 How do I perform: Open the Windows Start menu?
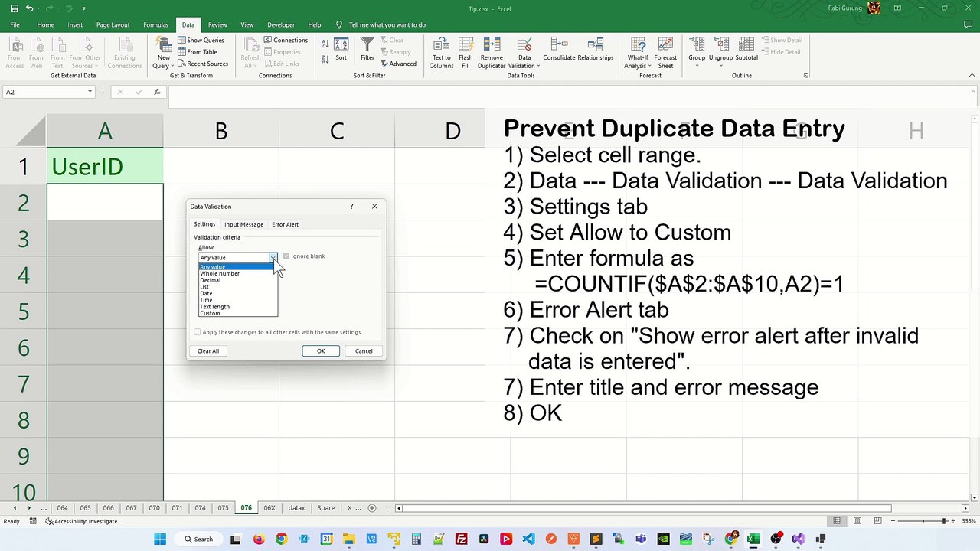click(x=160, y=539)
